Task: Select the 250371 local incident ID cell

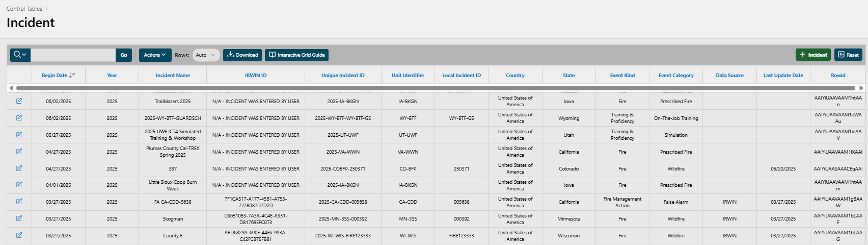Action: [x=462, y=168]
